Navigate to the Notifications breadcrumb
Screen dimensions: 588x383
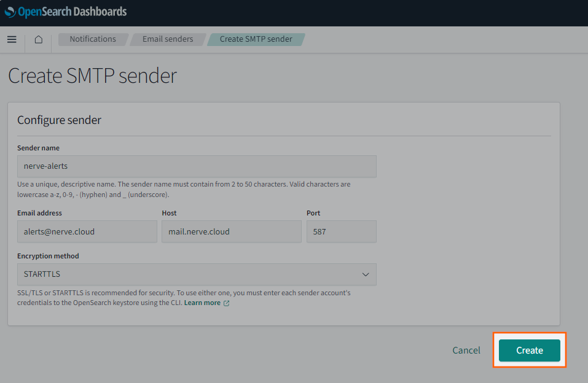[92, 39]
